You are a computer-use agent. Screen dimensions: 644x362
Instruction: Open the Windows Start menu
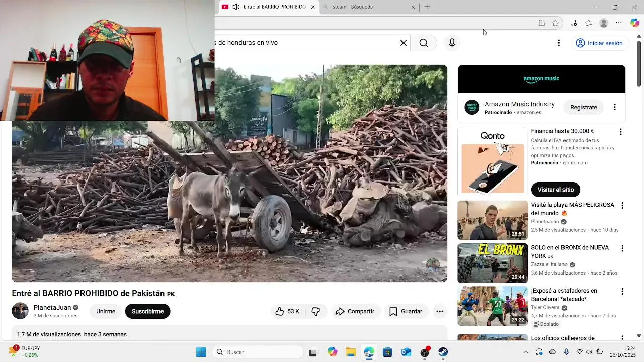pyautogui.click(x=201, y=352)
